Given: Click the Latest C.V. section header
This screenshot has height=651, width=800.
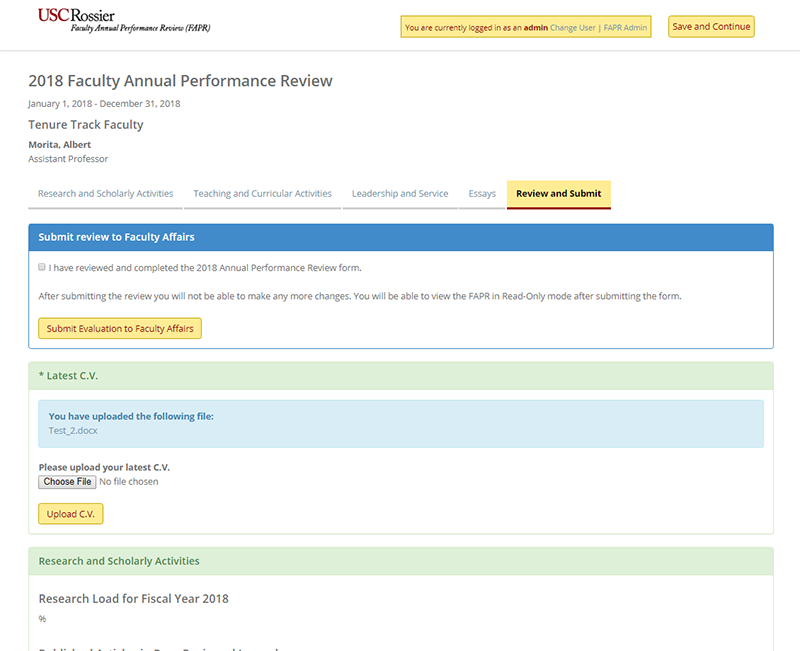Looking at the screenshot, I should click(x=68, y=376).
